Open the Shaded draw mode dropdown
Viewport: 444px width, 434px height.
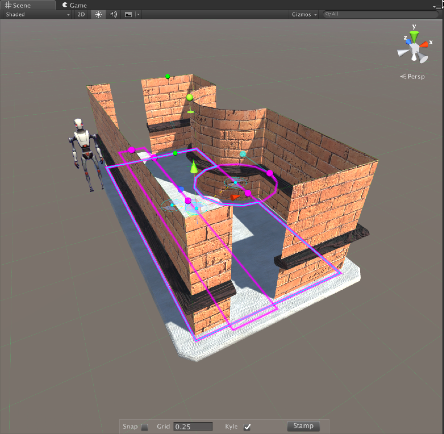pyautogui.click(x=37, y=14)
